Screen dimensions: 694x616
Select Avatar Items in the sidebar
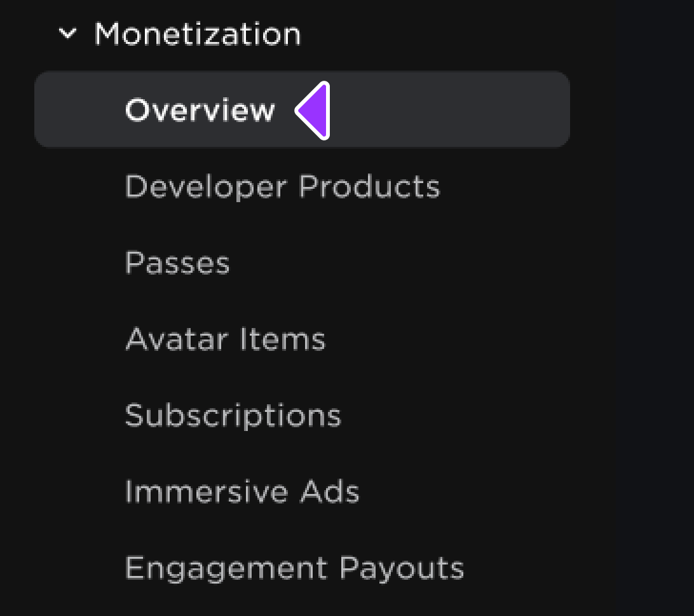(225, 339)
